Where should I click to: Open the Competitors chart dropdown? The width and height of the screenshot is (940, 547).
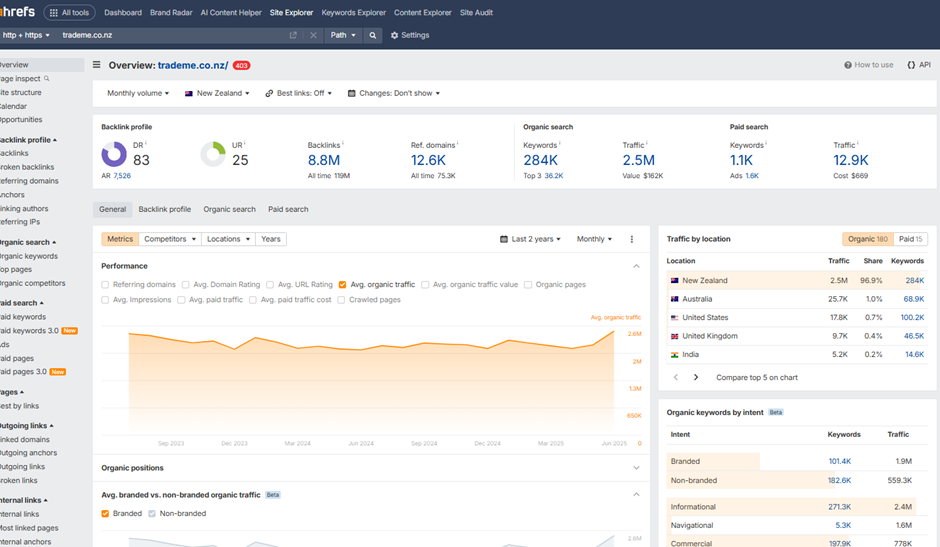point(170,239)
